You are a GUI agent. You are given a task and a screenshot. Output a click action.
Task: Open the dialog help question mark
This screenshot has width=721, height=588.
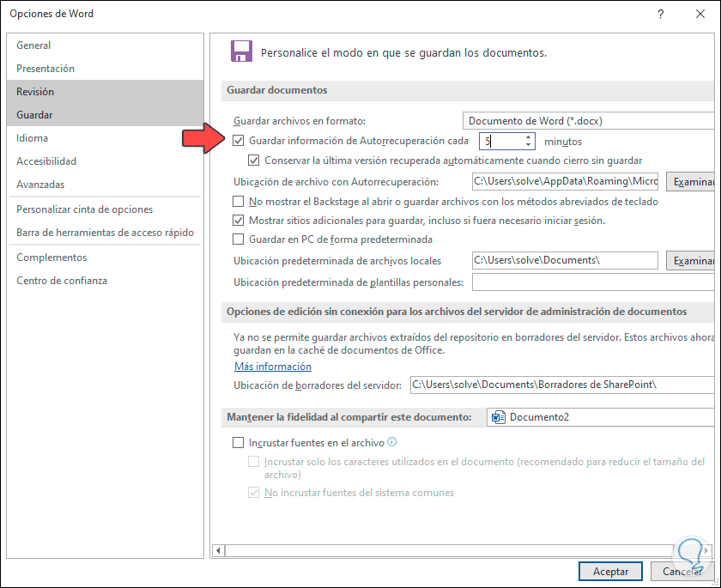[660, 14]
